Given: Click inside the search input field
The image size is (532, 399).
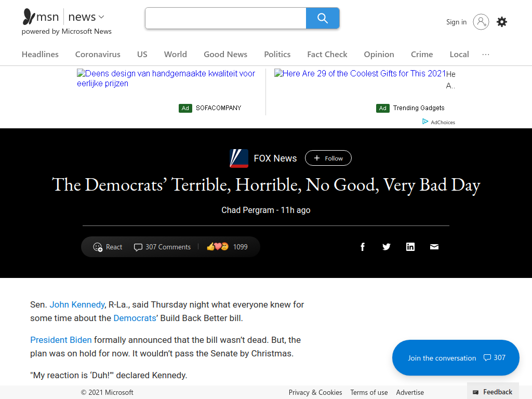Looking at the screenshot, I should (225, 18).
